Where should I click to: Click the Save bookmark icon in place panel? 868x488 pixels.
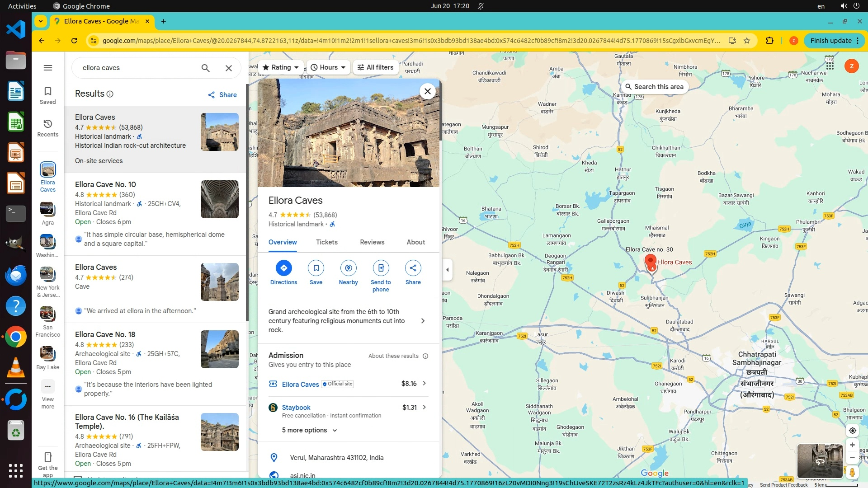316,268
